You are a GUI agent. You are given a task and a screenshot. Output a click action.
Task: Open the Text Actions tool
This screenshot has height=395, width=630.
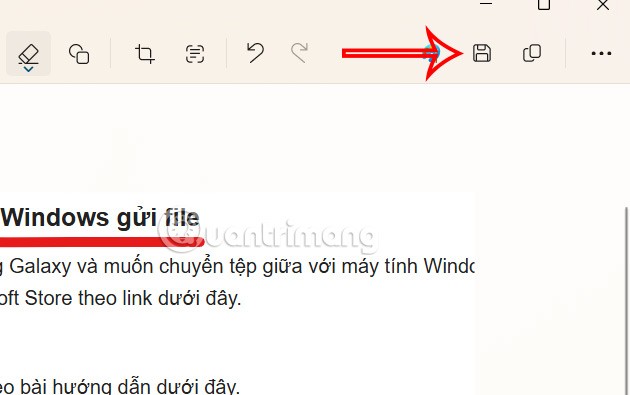pos(195,53)
